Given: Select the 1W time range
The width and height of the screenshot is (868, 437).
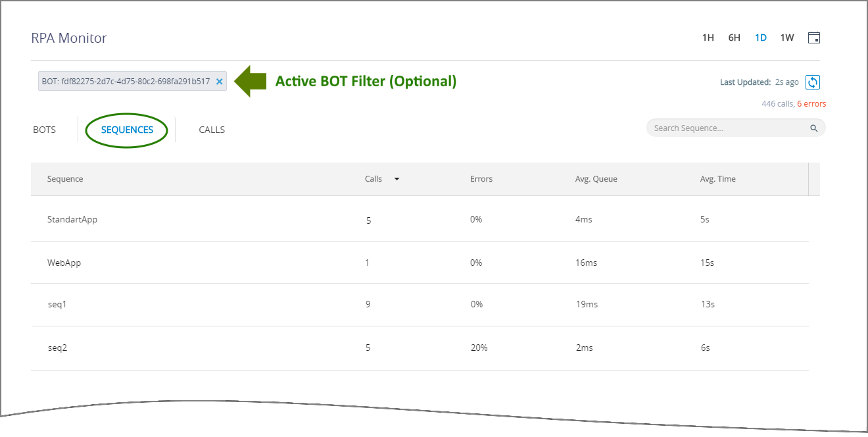Looking at the screenshot, I should pyautogui.click(x=787, y=38).
